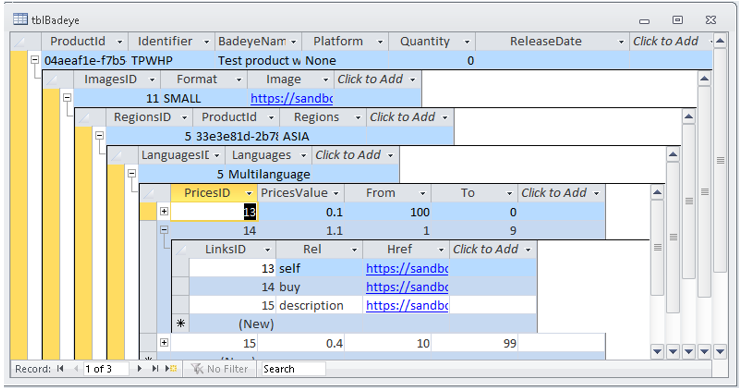Collapse the PricesID 14 row subdatasheet
The height and width of the screenshot is (389, 740).
[164, 230]
